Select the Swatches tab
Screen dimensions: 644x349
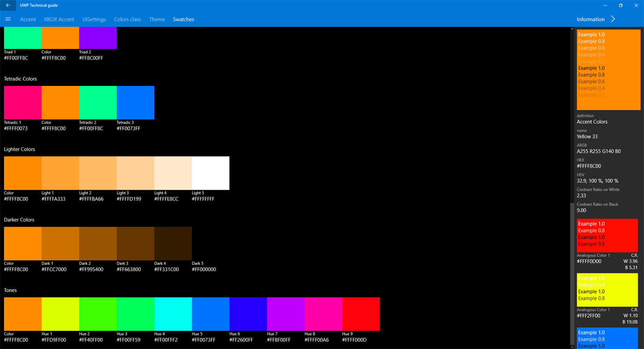click(183, 19)
